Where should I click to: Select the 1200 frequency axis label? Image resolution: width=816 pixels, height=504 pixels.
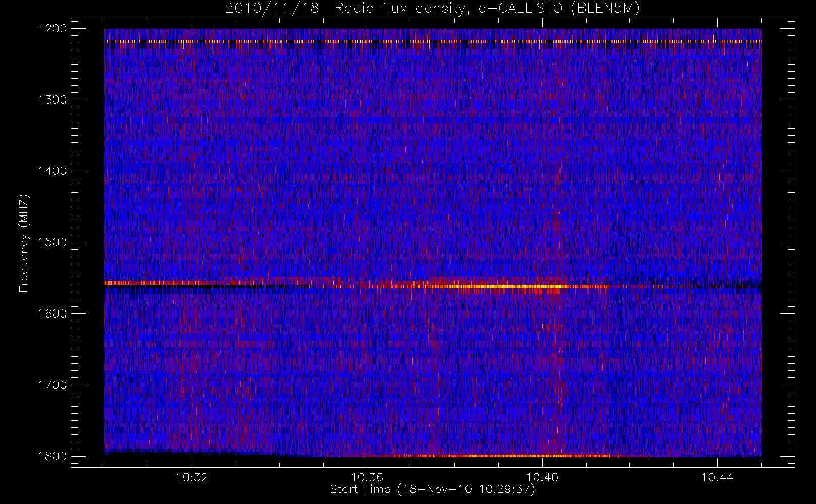click(52, 28)
